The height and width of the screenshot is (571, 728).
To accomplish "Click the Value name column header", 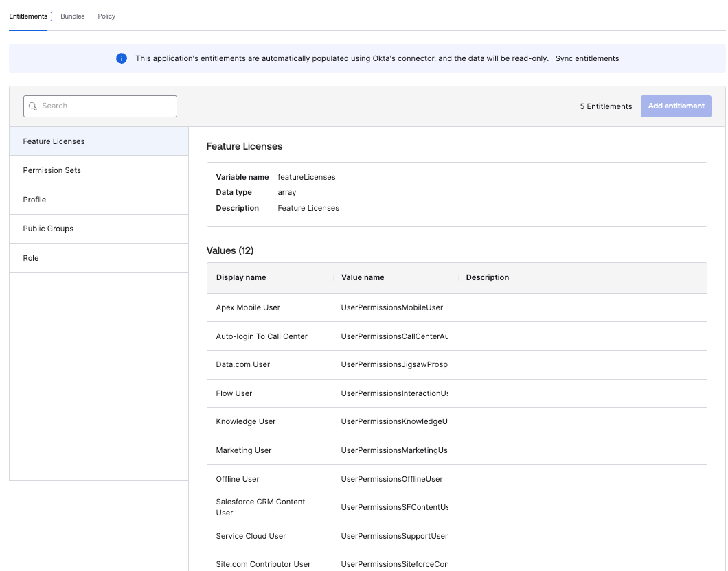I will [x=363, y=277].
